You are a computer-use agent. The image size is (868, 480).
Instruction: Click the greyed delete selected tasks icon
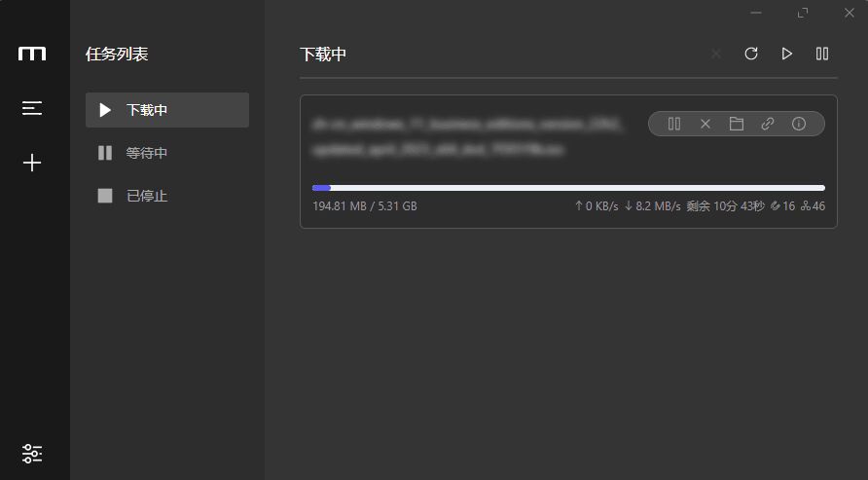[716, 54]
